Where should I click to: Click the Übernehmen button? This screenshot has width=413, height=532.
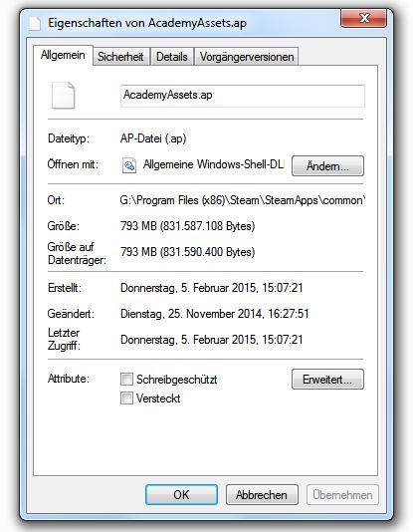pyautogui.click(x=342, y=495)
